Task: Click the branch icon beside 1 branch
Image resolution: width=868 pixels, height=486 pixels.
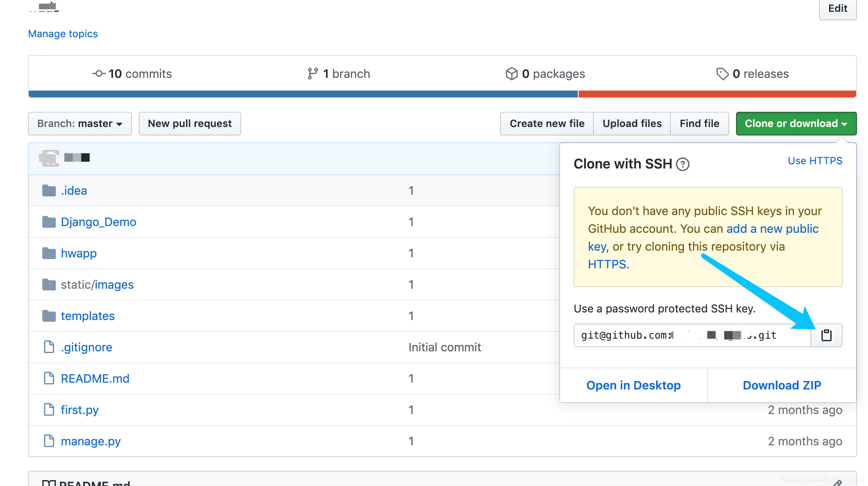Action: pyautogui.click(x=313, y=74)
